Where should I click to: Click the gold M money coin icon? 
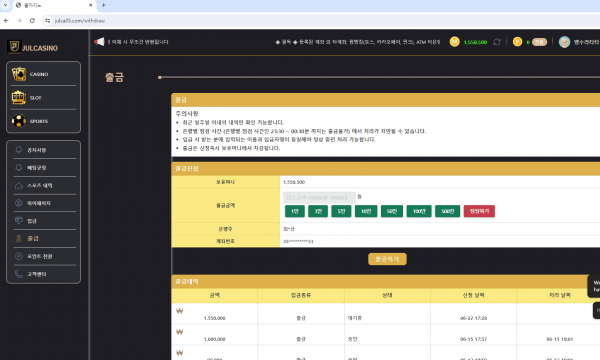tap(454, 42)
